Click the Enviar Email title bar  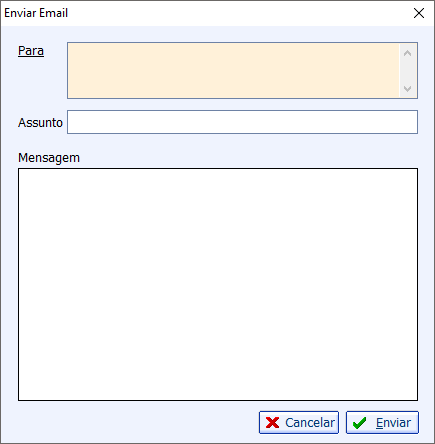pyautogui.click(x=207, y=13)
